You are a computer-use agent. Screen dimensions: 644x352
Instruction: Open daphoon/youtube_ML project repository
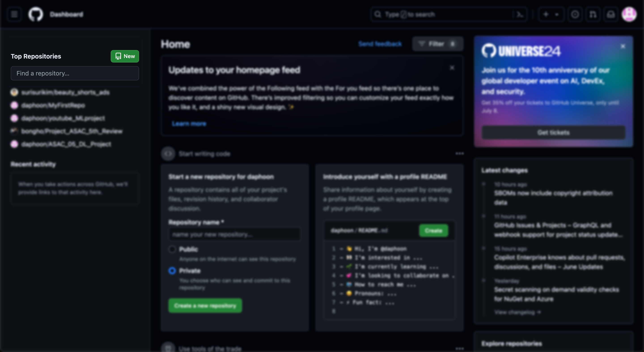tap(63, 118)
